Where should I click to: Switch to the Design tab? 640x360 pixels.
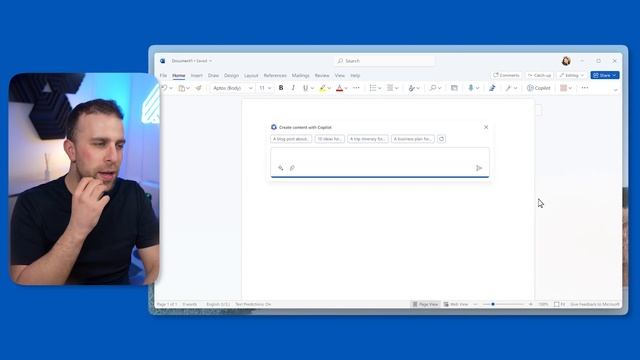click(x=231, y=76)
